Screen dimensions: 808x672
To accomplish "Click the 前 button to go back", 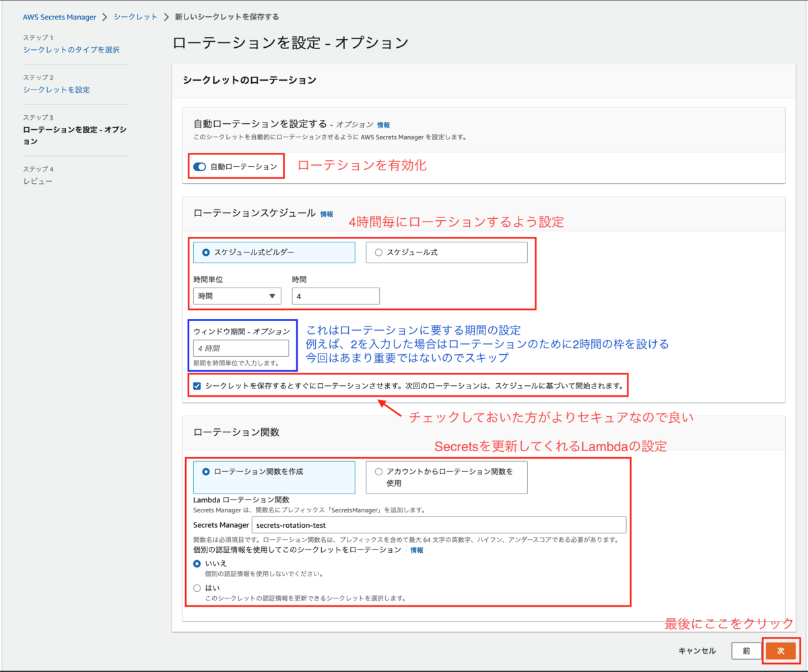I will coord(746,650).
